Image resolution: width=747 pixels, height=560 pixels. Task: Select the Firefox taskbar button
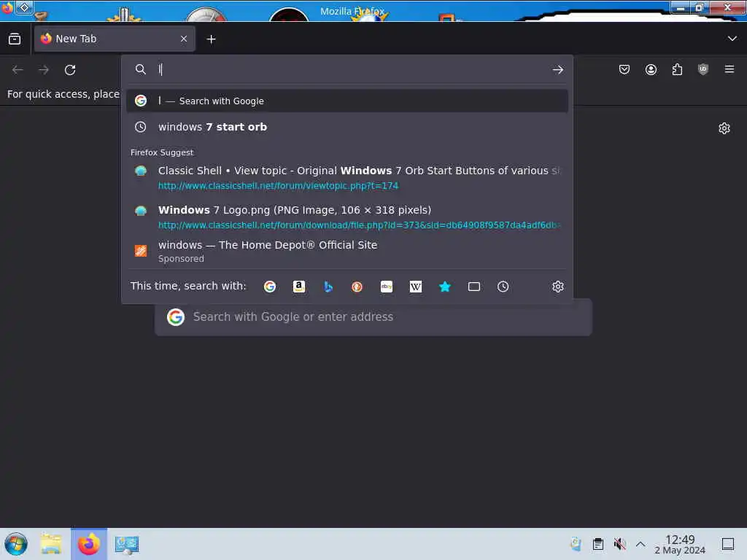[x=89, y=544]
